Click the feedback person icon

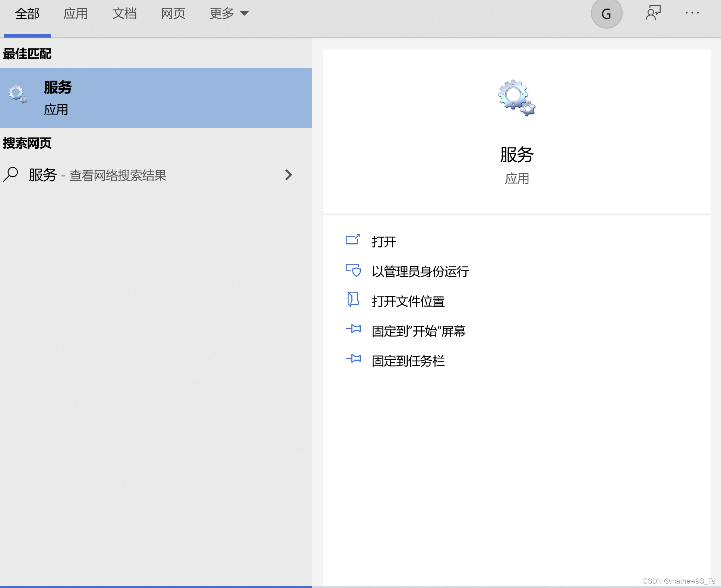653,13
